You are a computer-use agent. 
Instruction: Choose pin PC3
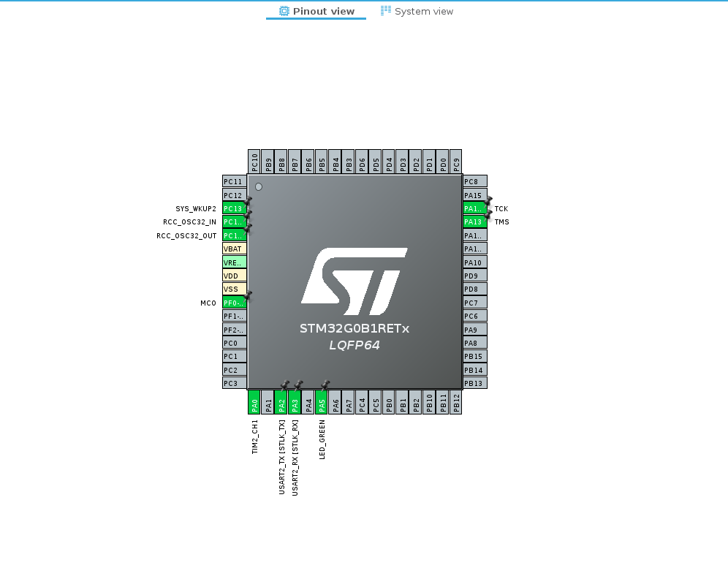(x=235, y=383)
